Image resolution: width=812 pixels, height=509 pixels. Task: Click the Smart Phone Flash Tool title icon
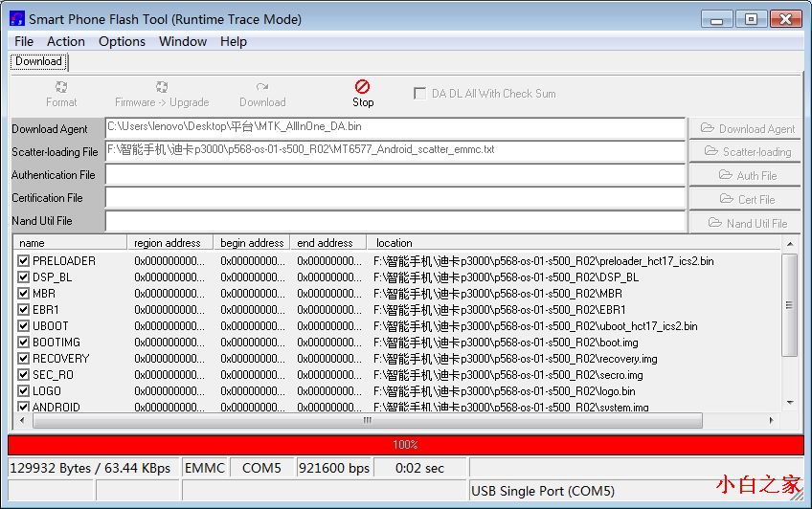click(x=16, y=19)
